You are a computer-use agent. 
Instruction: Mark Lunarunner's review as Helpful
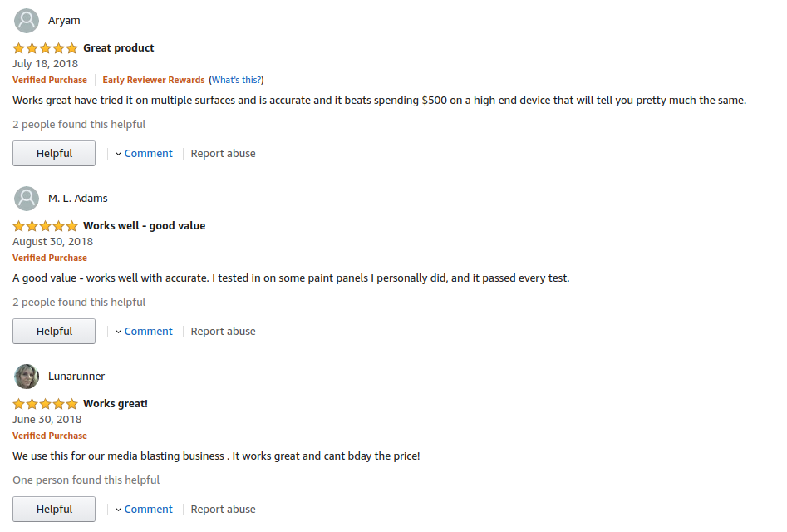(54, 509)
